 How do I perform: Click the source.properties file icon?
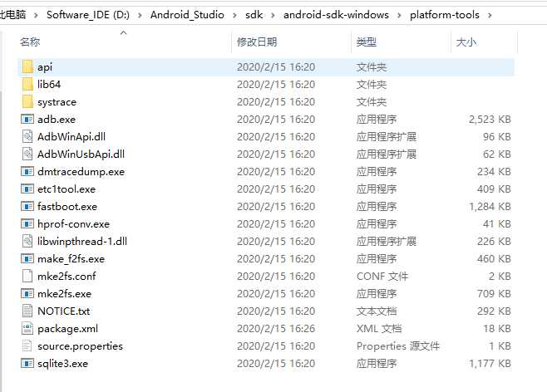tap(27, 345)
